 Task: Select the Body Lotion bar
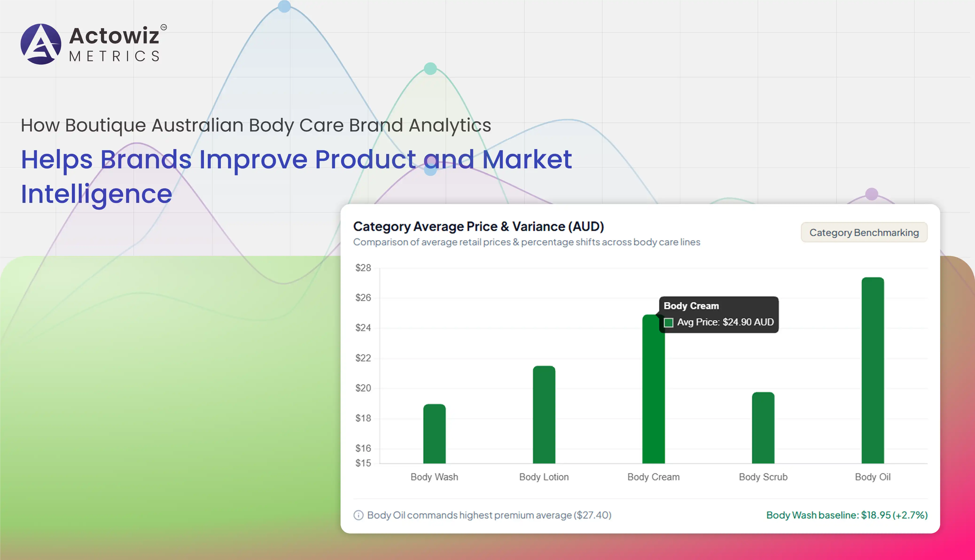(x=544, y=415)
